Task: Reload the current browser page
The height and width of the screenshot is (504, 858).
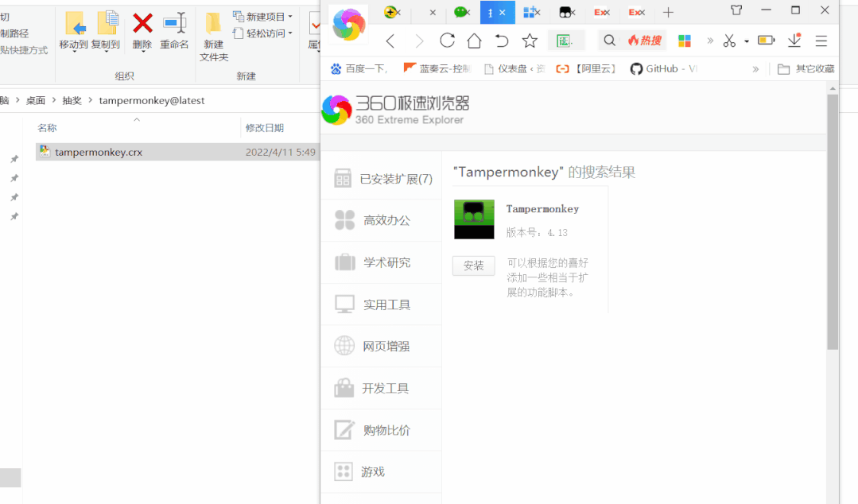Action: (447, 41)
